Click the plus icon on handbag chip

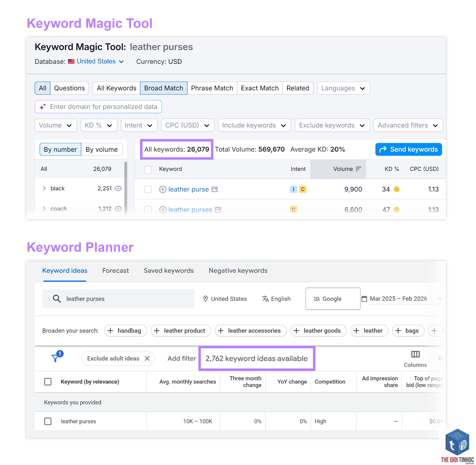pyautogui.click(x=110, y=331)
